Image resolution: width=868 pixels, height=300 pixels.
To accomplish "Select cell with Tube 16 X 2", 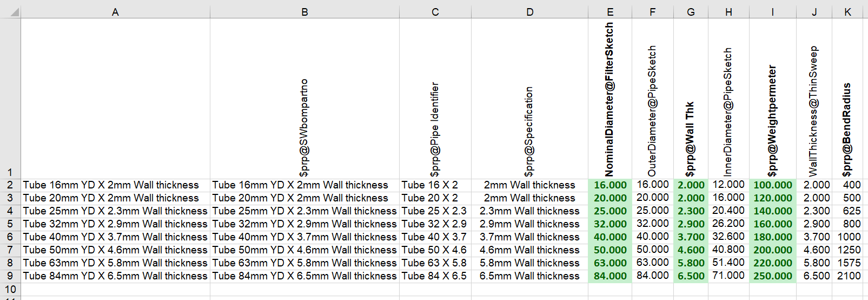I will pyautogui.click(x=435, y=185).
